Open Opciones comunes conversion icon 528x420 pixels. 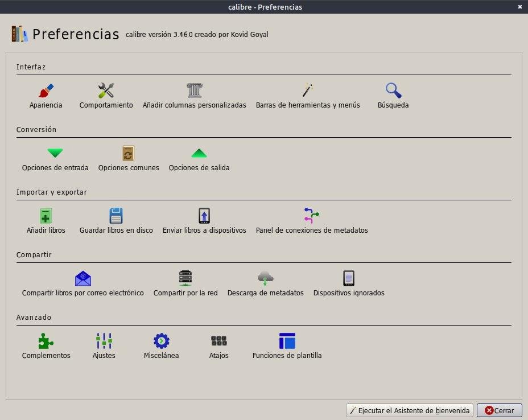click(128, 153)
